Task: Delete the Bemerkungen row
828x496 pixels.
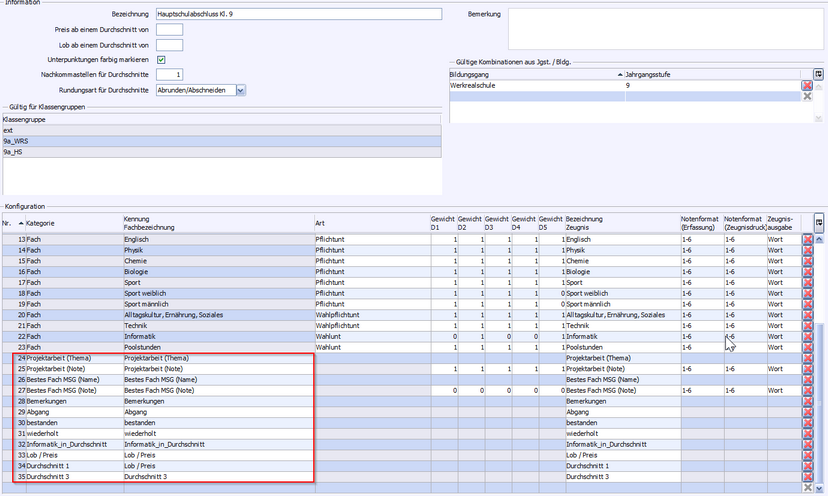Action: coord(807,401)
